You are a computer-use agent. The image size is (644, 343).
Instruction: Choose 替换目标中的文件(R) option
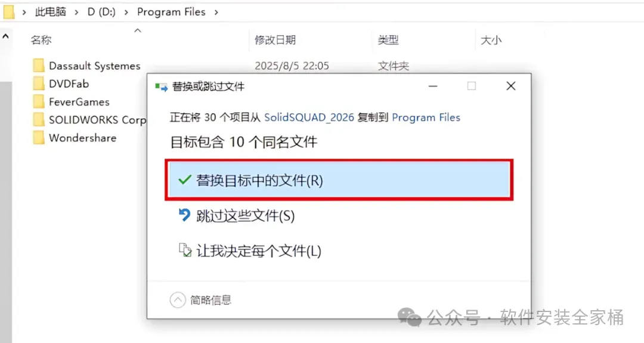339,180
